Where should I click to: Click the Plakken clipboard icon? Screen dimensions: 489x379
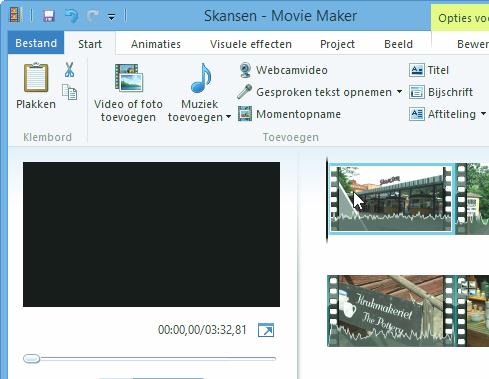click(36, 78)
